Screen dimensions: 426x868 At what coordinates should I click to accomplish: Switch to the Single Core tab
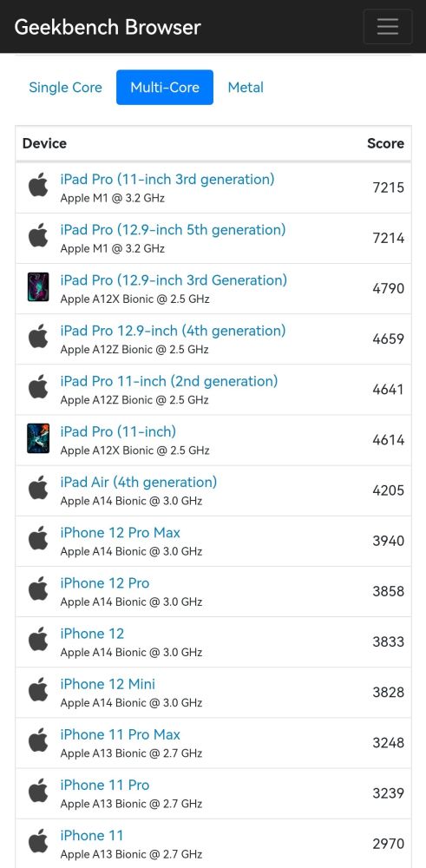click(x=65, y=88)
